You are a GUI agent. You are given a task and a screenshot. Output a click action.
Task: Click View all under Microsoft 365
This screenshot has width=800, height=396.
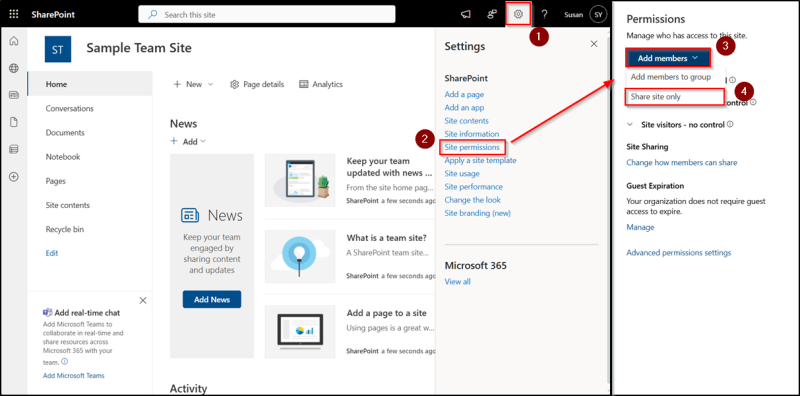click(x=458, y=282)
